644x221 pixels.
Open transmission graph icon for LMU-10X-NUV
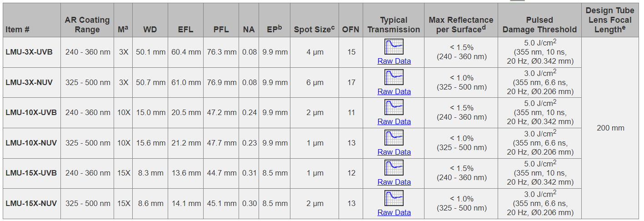394,138
